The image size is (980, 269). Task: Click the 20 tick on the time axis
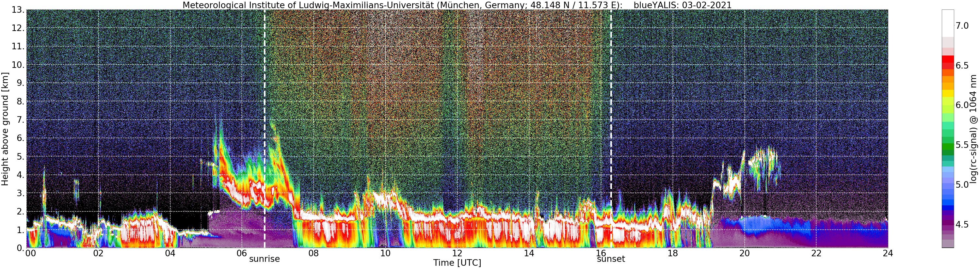click(x=745, y=253)
